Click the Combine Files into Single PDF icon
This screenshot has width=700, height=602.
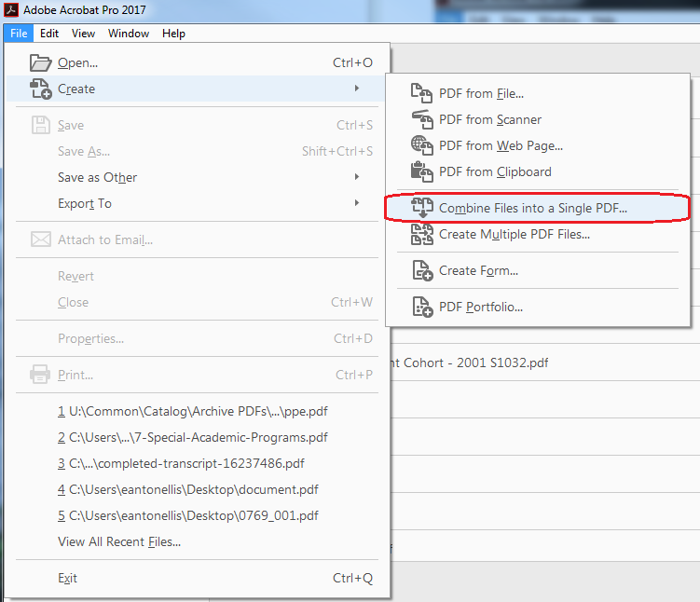click(422, 209)
